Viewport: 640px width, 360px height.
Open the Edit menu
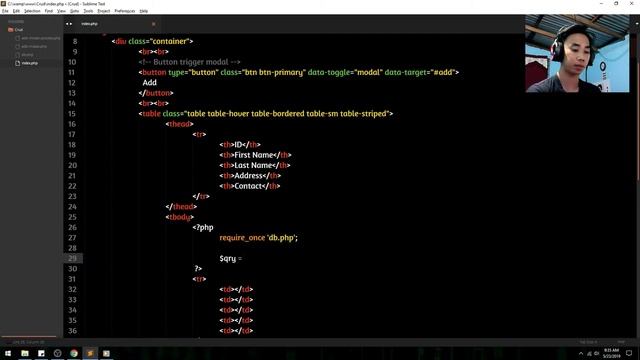(x=16, y=11)
